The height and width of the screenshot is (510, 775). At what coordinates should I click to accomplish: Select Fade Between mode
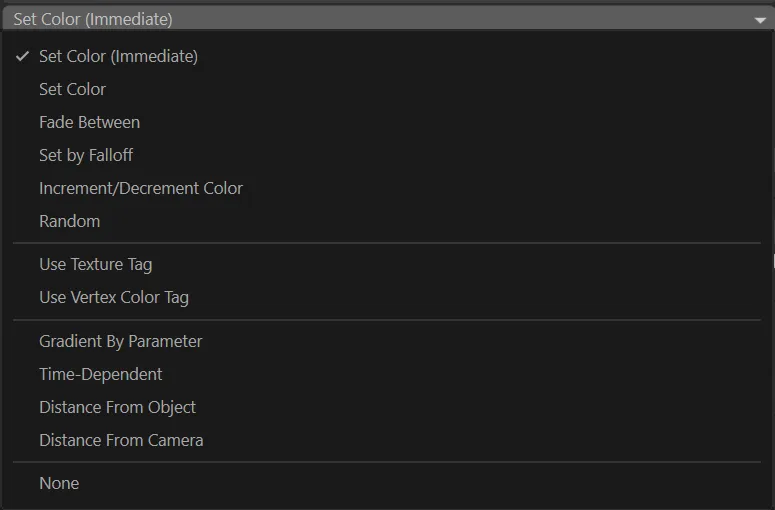[x=89, y=123]
